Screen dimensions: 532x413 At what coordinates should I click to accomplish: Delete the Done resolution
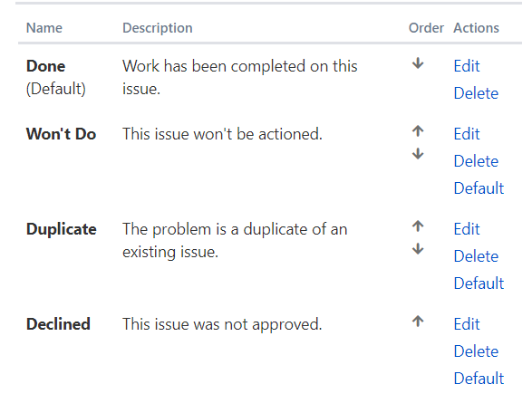(x=476, y=93)
